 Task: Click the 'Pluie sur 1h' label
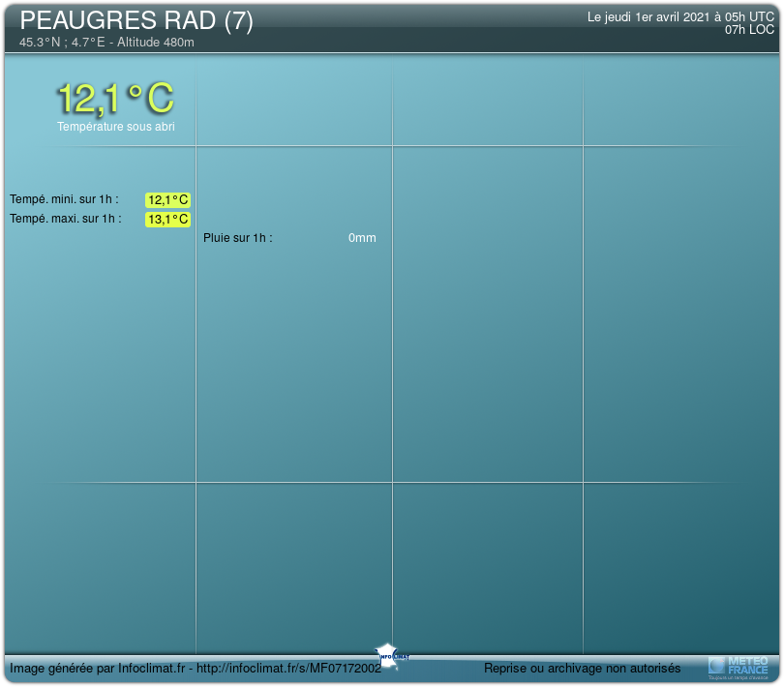(237, 238)
